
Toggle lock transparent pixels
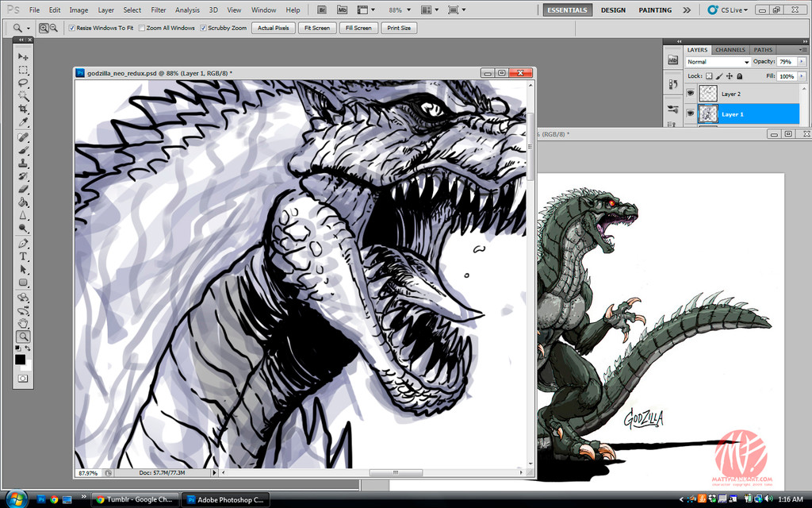tap(709, 76)
